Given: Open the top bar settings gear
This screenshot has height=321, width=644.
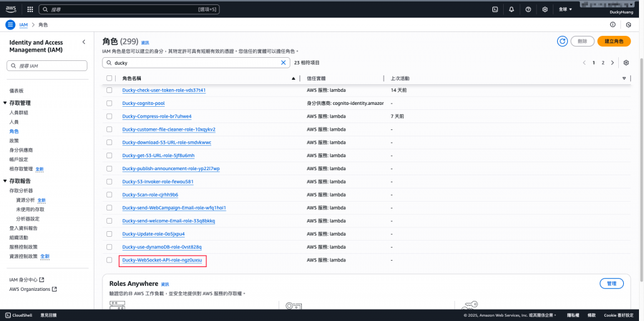Looking at the screenshot, I should 545,9.
